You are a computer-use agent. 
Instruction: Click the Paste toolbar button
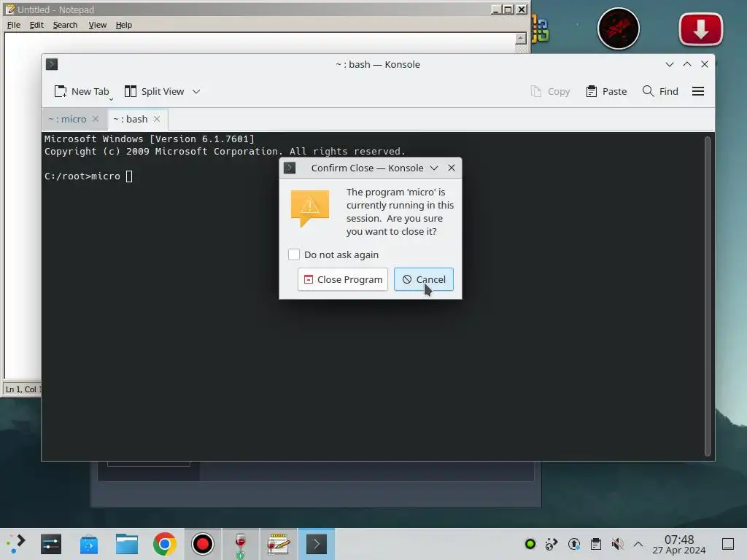pos(606,91)
